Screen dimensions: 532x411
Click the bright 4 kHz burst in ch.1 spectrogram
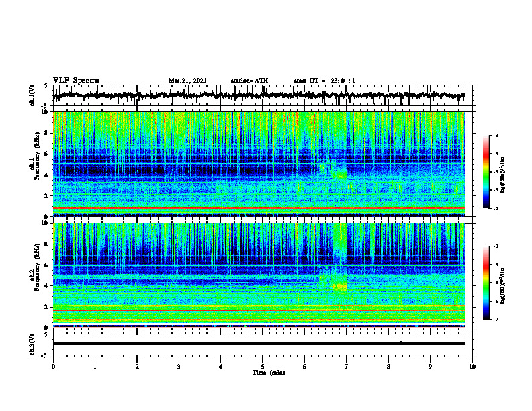coord(340,175)
